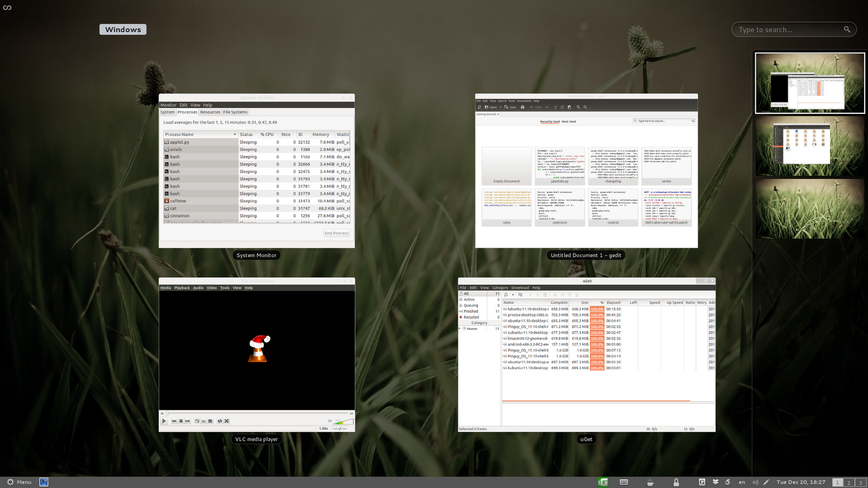Expand the Home category in uGet
This screenshot has height=488, width=868.
[460, 329]
